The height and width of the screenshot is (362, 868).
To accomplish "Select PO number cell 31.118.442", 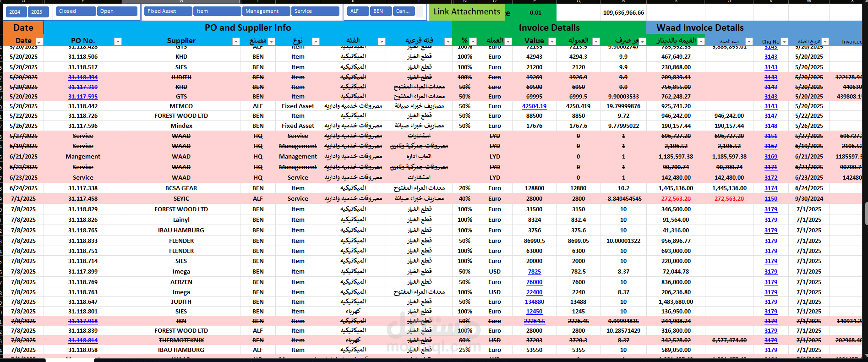I will 83,106.
